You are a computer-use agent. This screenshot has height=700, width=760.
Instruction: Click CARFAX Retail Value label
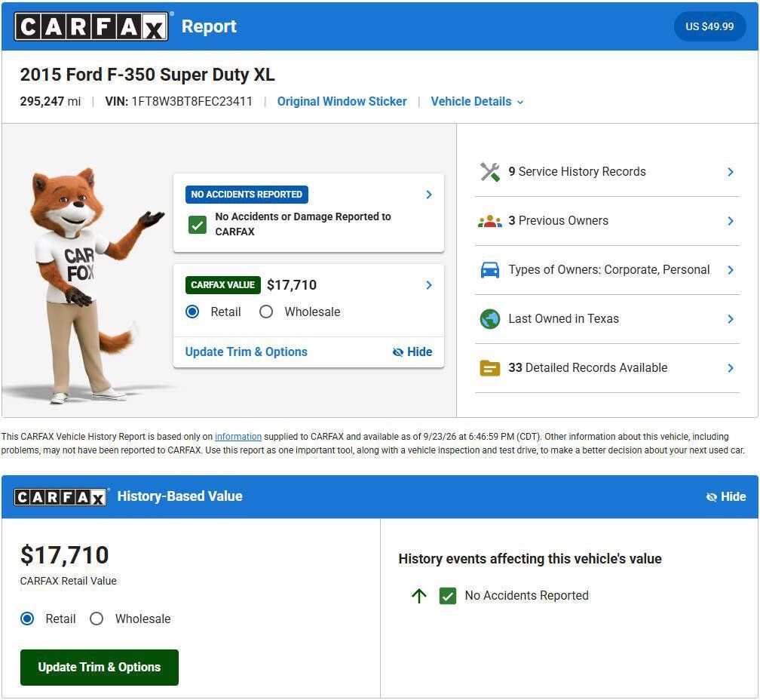point(69,581)
